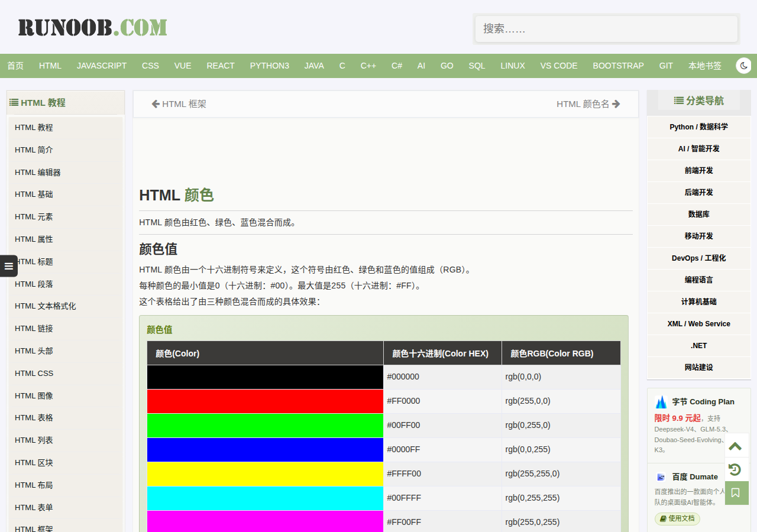The height and width of the screenshot is (532, 757).
Task: Open 本地书签 in the navigation bar
Action: 705,66
